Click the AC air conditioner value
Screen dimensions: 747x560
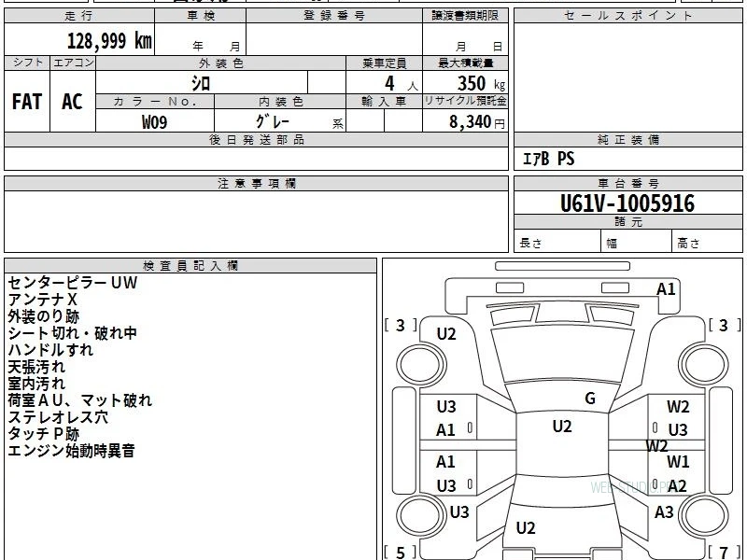tap(72, 102)
